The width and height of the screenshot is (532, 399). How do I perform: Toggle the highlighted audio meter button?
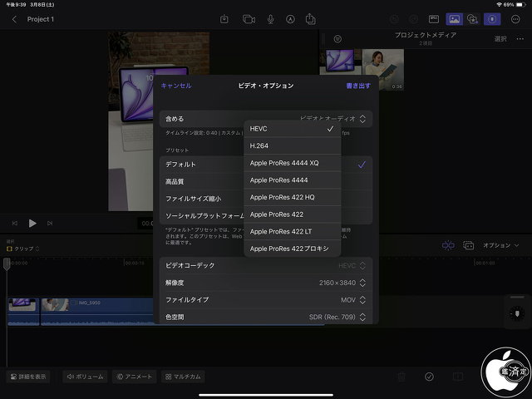492,19
